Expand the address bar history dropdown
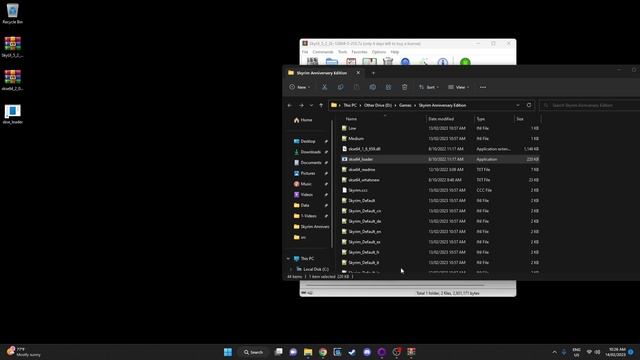Viewport: 640px width, 360px height. 518,105
